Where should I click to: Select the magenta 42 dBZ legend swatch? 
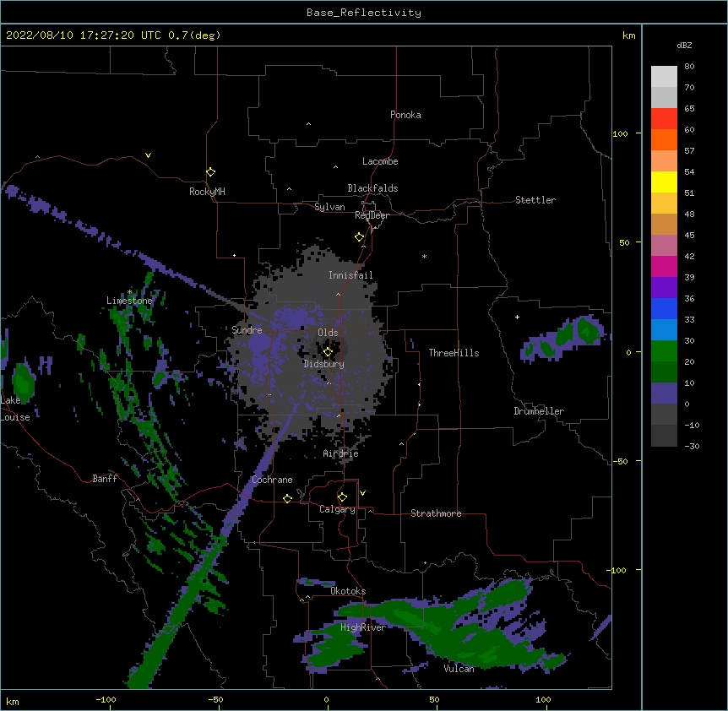(x=664, y=266)
